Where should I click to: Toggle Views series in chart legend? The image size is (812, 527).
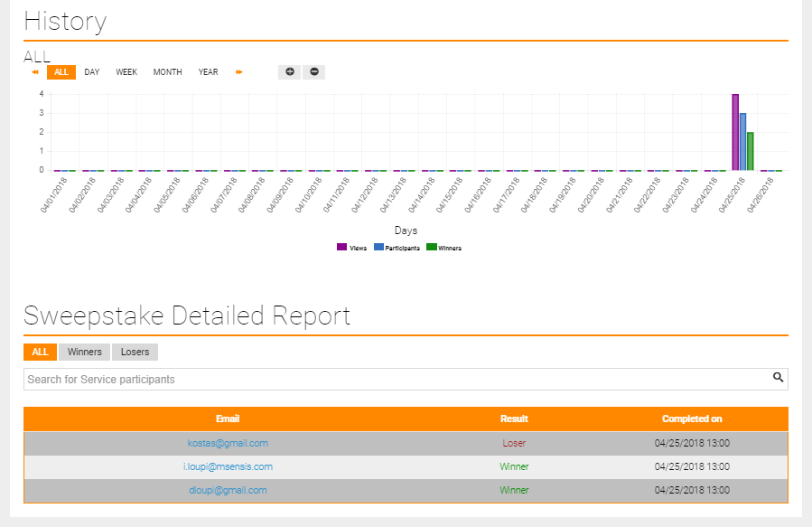coord(351,248)
